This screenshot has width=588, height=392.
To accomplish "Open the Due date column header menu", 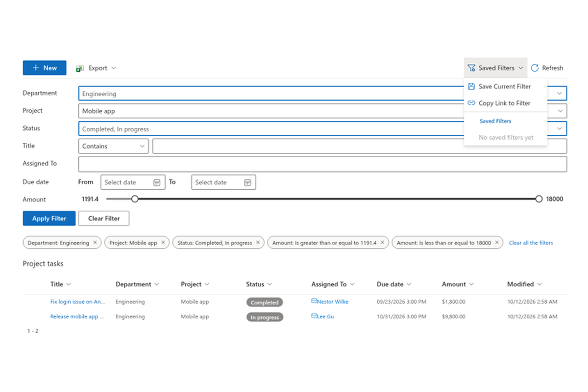I will pos(394,284).
